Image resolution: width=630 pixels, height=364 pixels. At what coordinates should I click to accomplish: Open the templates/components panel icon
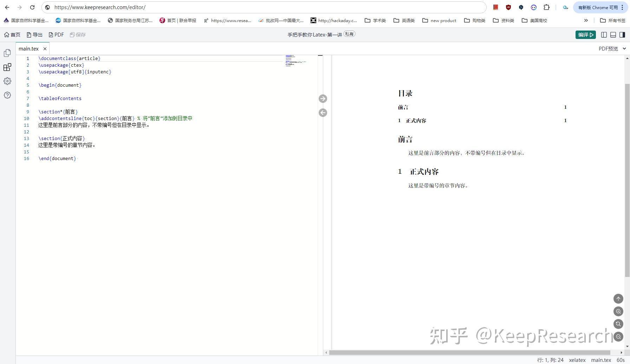click(7, 67)
